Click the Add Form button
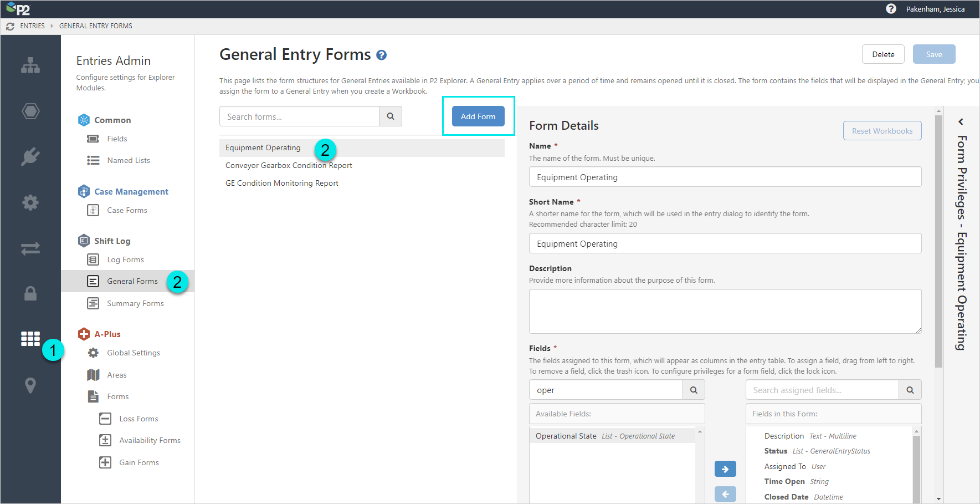Image resolution: width=980 pixels, height=504 pixels. pos(478,116)
